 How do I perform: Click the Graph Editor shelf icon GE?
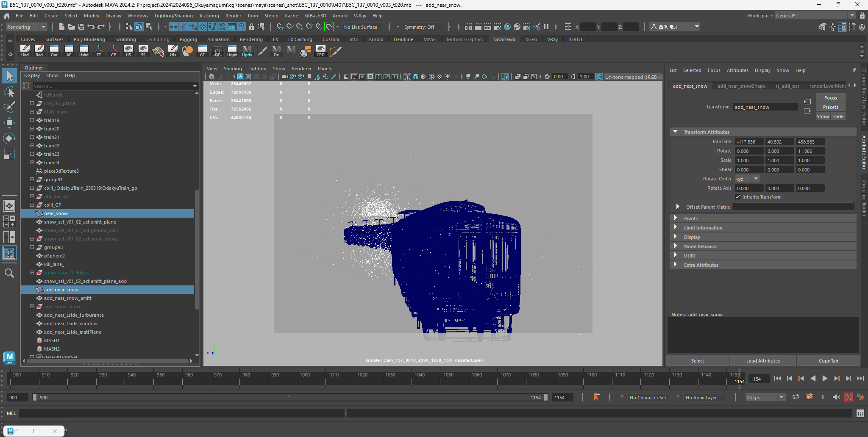click(202, 51)
